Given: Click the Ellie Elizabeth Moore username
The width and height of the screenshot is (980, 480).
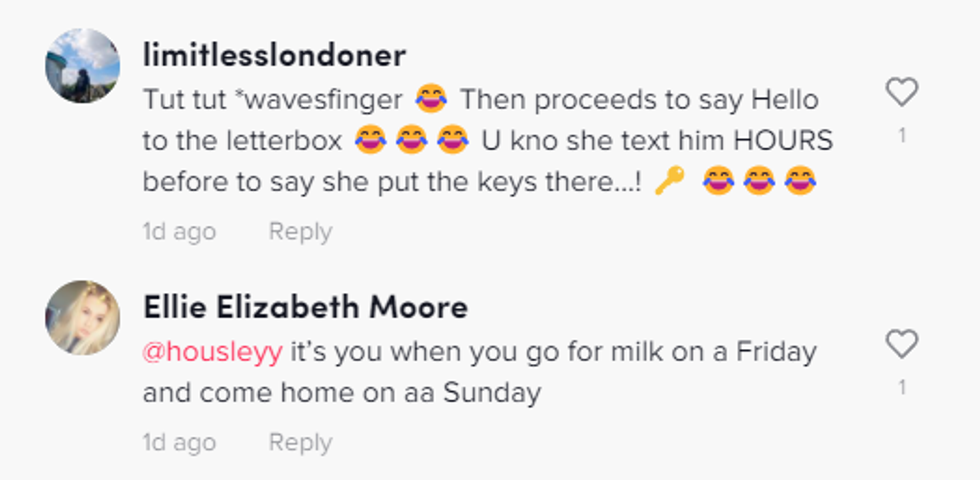Looking at the screenshot, I should click(305, 307).
